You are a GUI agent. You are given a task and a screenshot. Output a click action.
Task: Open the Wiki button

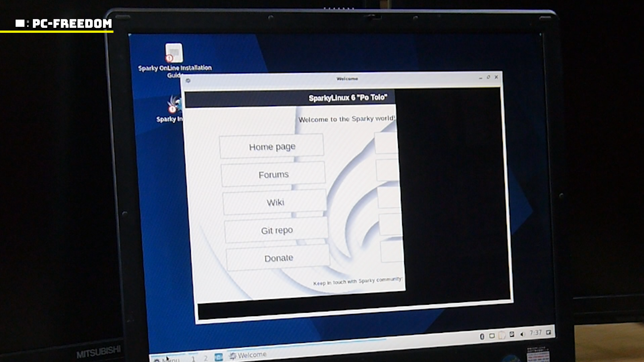pyautogui.click(x=275, y=202)
